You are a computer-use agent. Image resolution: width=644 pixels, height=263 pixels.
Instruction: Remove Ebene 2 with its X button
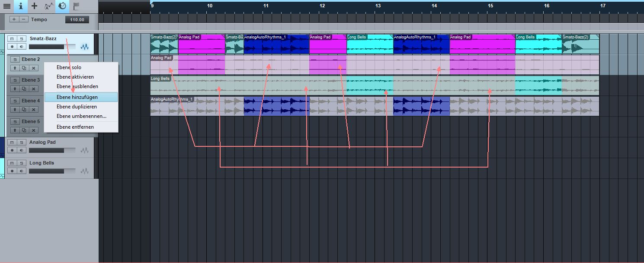[34, 68]
